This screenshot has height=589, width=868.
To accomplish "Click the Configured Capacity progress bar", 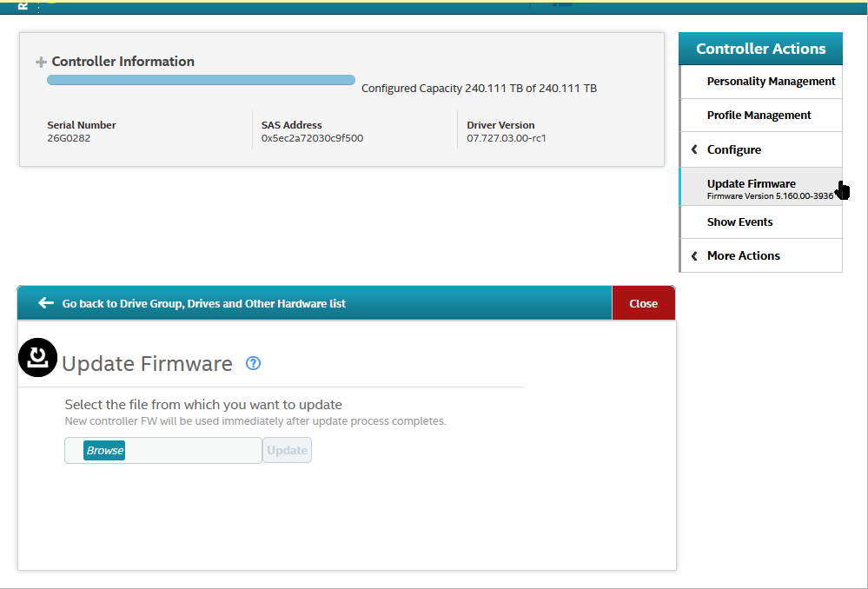I will 201,80.
